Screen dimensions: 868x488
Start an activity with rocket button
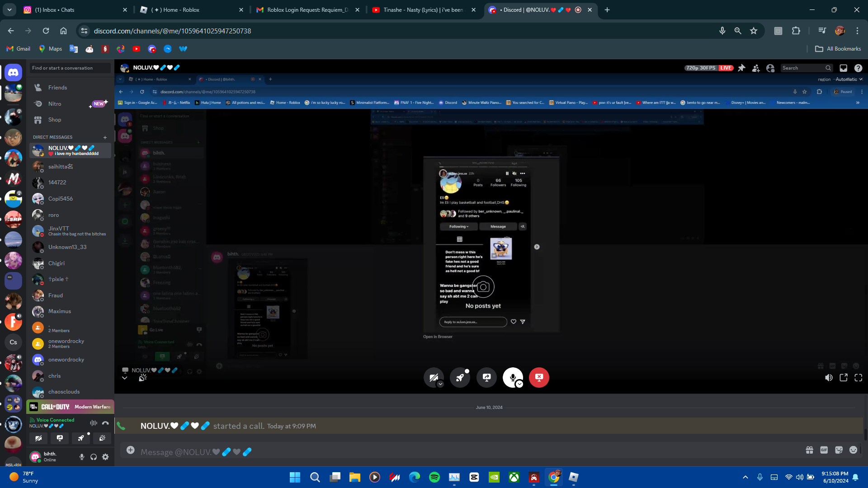coord(460,378)
